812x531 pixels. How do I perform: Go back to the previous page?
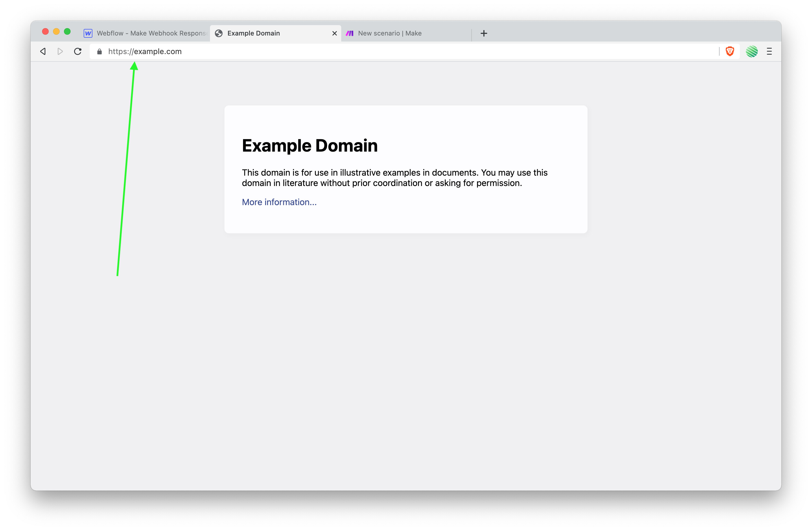tap(43, 51)
